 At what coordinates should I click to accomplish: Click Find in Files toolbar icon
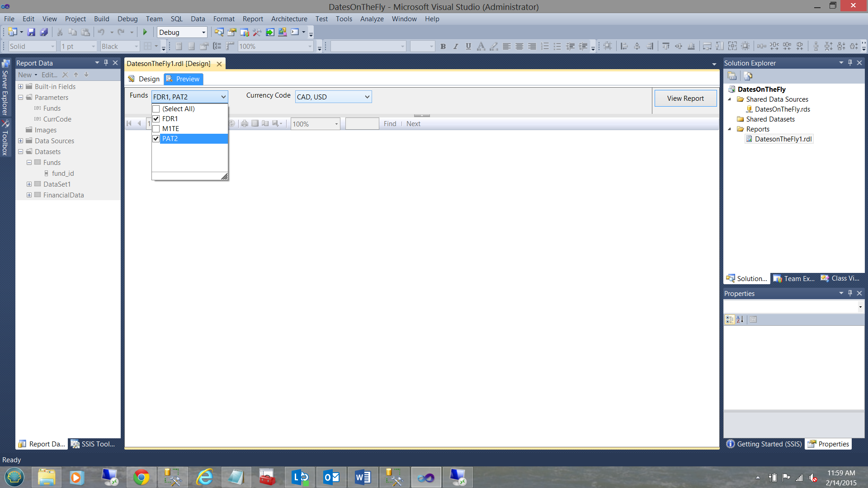[x=219, y=32]
